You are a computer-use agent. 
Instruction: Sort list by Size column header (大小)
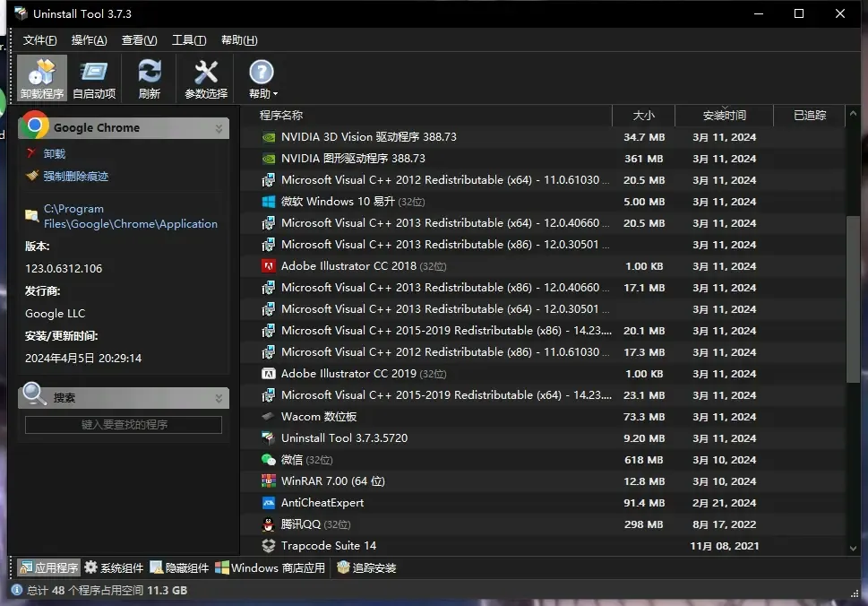pos(643,116)
